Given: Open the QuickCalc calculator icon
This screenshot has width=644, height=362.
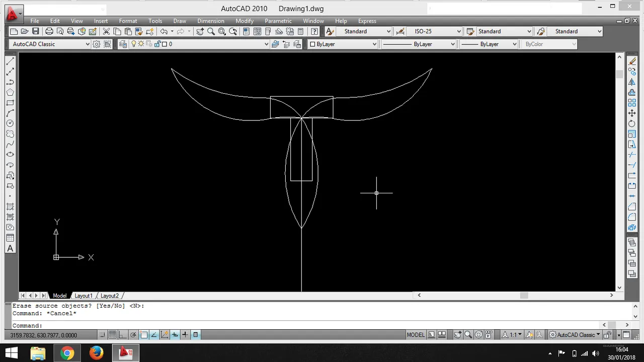Looking at the screenshot, I should 300,31.
